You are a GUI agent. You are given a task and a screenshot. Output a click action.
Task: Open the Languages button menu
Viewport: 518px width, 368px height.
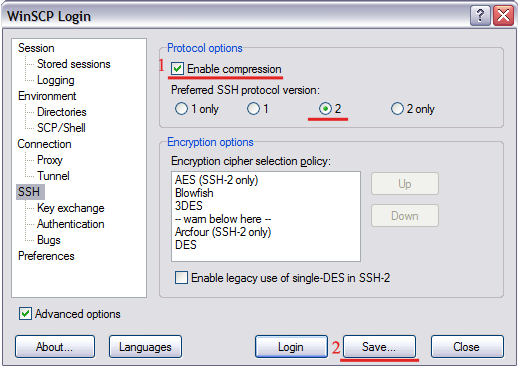[145, 347]
